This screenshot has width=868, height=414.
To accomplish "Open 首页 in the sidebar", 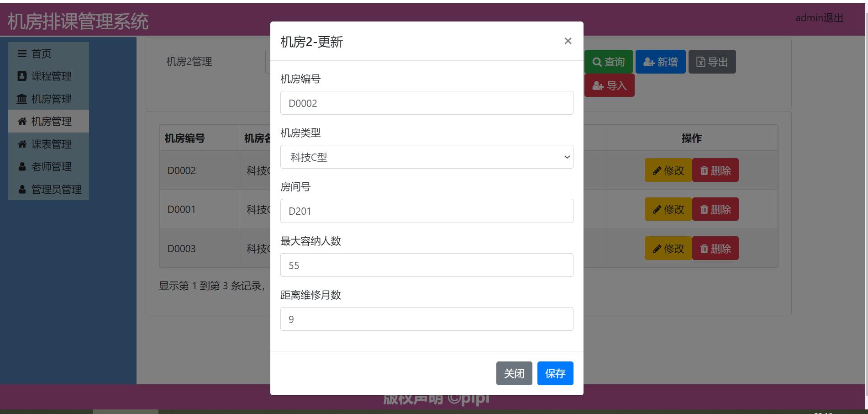I will tap(48, 53).
